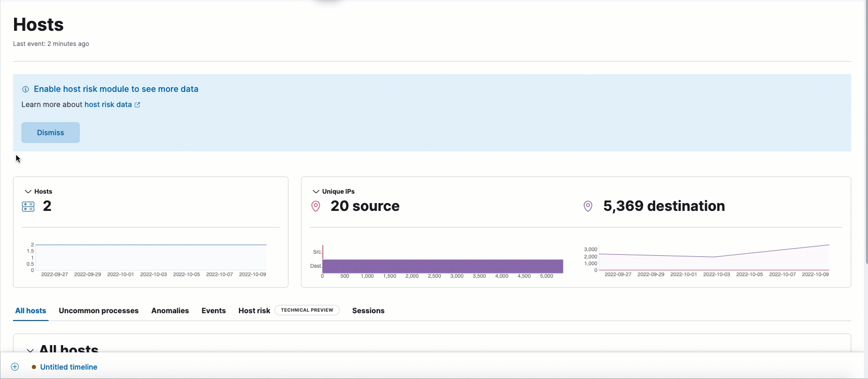This screenshot has width=868, height=379.
Task: Click the source IP pin icon
Action: 316,206
